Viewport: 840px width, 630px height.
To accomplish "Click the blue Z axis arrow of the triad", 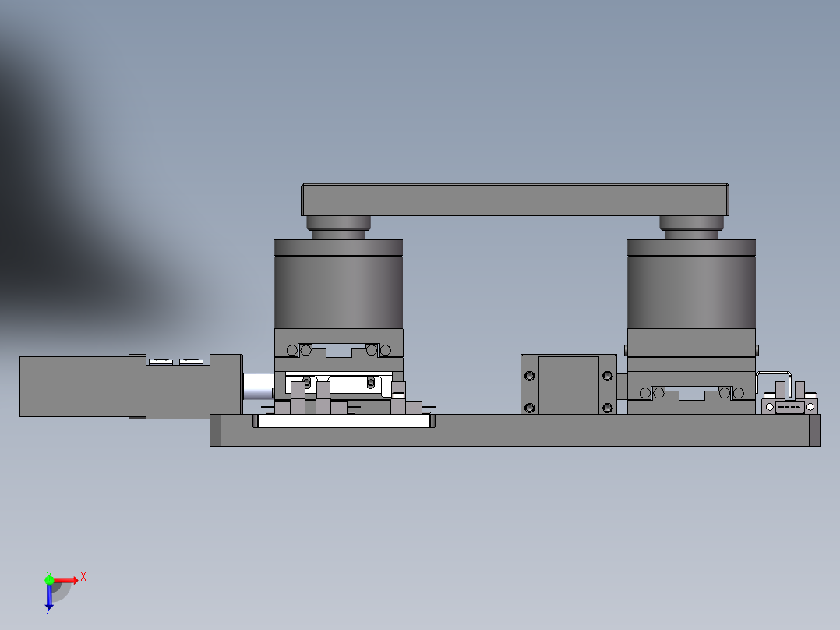I will click(x=49, y=597).
